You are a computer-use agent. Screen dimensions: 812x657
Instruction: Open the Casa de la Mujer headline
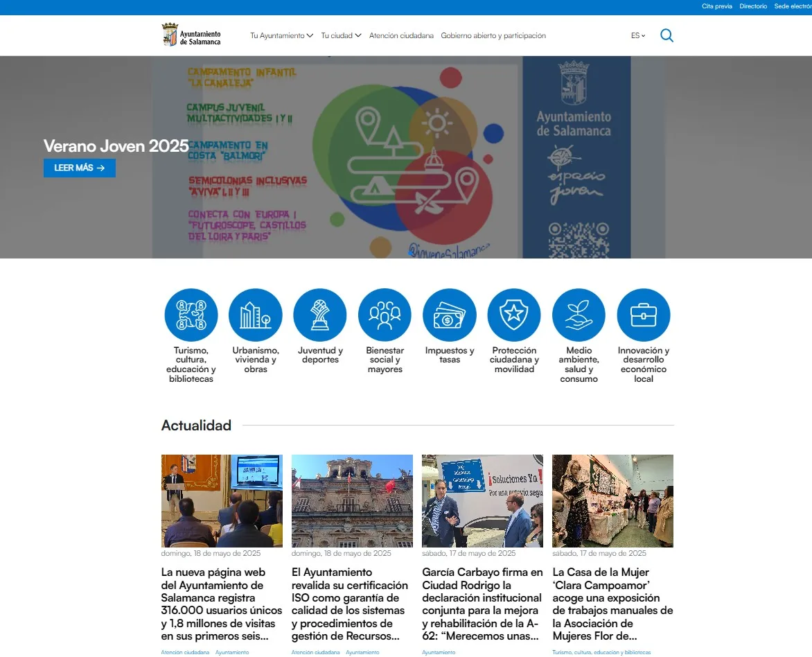coord(612,604)
